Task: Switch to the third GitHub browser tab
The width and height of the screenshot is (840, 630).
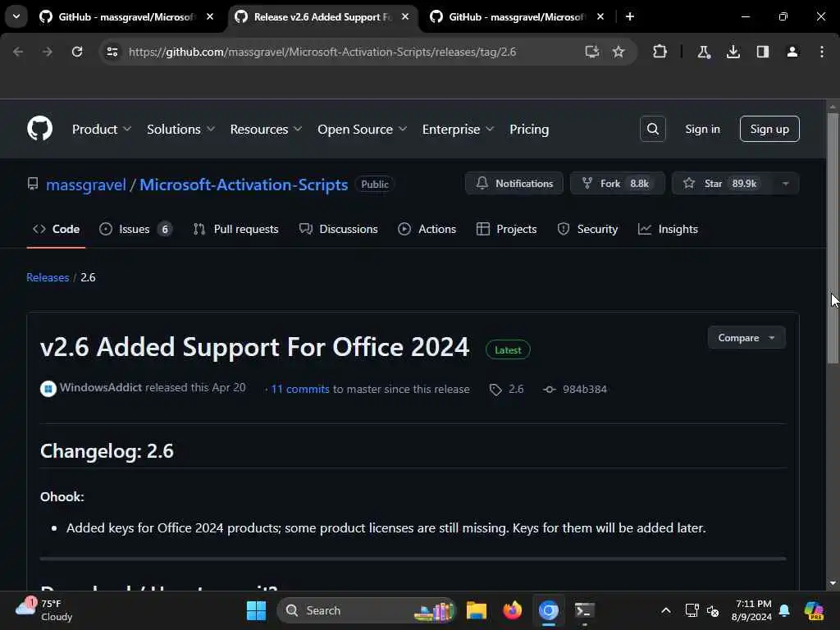Action: [517, 16]
